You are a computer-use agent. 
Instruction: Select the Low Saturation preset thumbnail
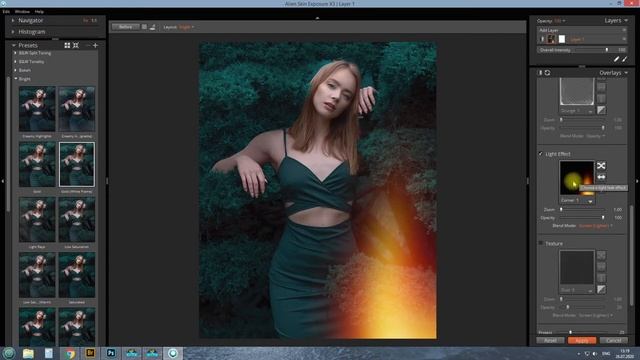point(77,220)
